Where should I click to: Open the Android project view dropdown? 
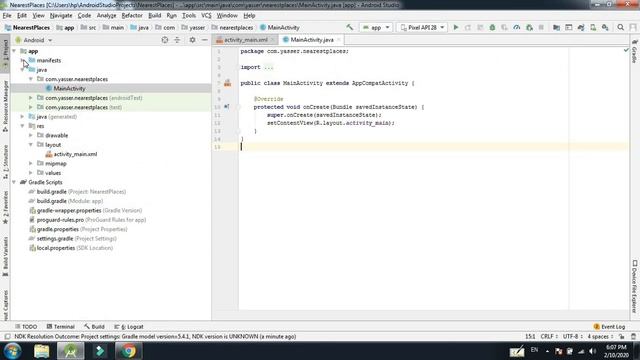pyautogui.click(x=33, y=40)
